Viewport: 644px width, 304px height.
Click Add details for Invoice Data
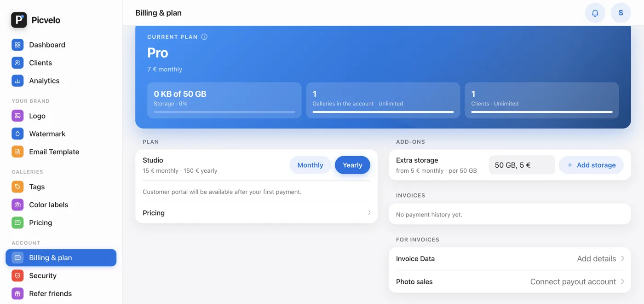click(x=596, y=258)
